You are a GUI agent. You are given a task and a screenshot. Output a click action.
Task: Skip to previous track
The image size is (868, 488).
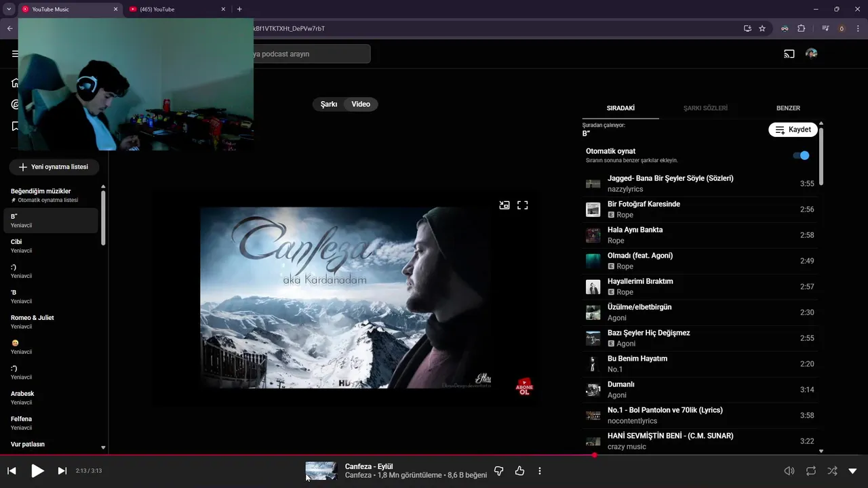point(12,470)
